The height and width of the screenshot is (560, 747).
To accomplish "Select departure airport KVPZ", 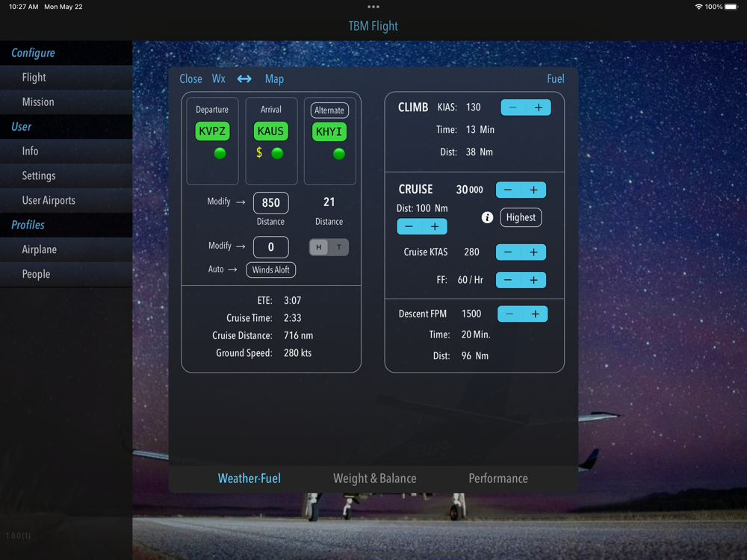I will click(212, 131).
